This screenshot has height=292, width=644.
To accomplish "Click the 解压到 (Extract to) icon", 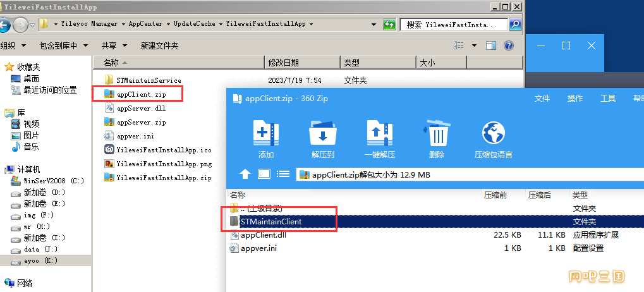I will point(323,132).
